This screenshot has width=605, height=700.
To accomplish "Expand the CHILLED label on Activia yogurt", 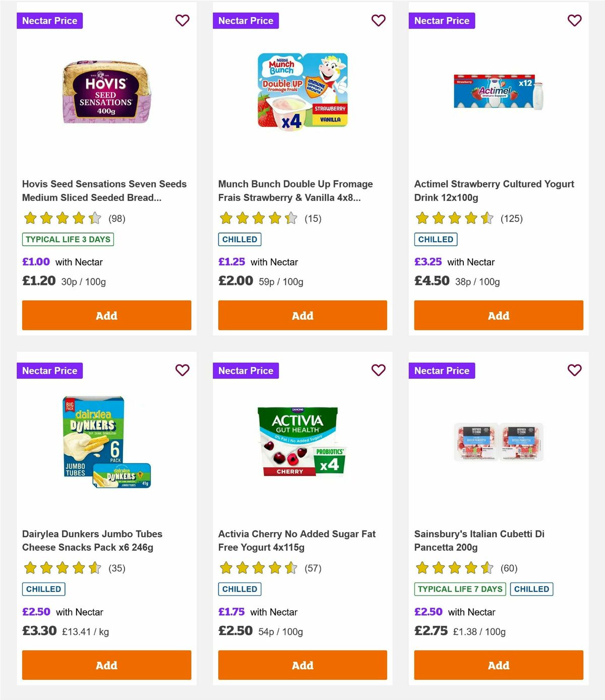I will click(239, 589).
